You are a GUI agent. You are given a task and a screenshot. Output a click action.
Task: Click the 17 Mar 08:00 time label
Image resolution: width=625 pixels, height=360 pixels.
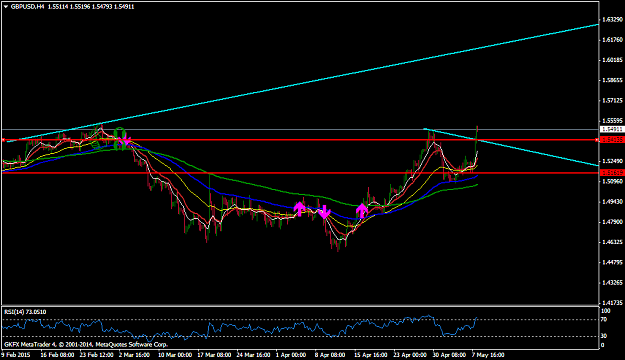(214, 354)
